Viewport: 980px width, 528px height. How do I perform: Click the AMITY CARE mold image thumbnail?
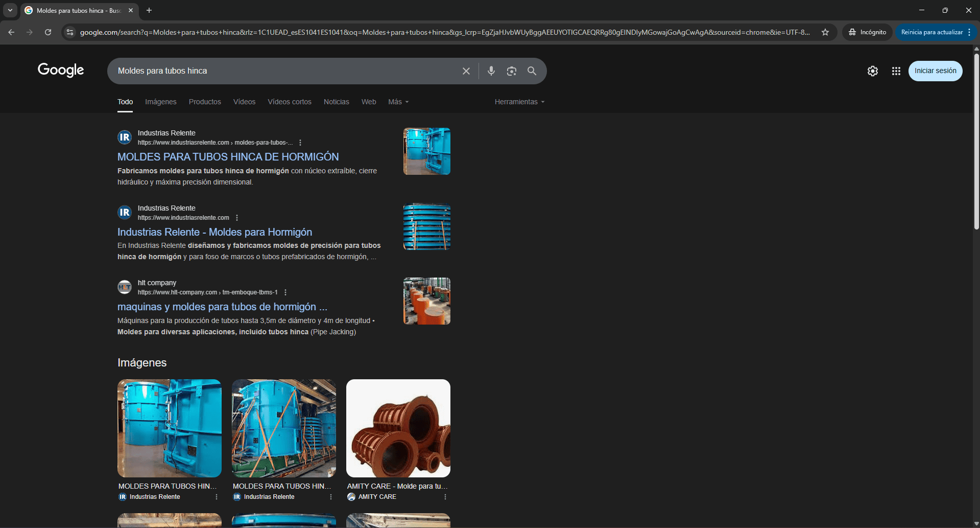tap(398, 428)
